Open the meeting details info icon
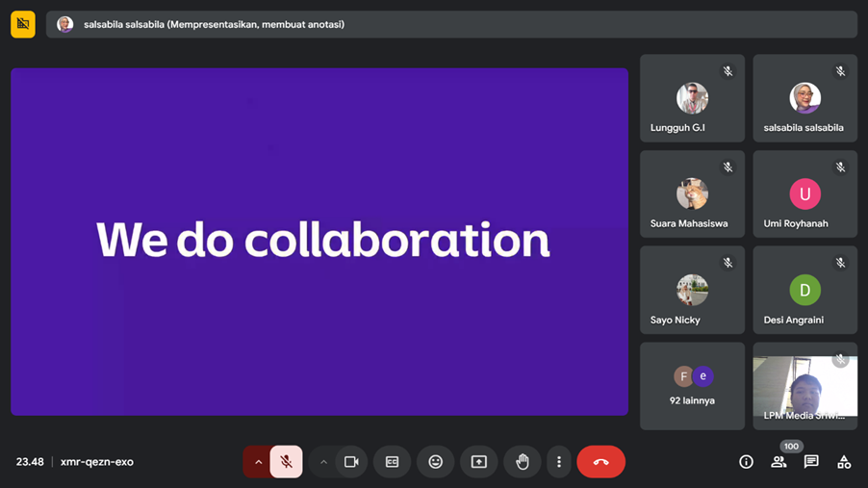868x488 pixels. (x=746, y=462)
